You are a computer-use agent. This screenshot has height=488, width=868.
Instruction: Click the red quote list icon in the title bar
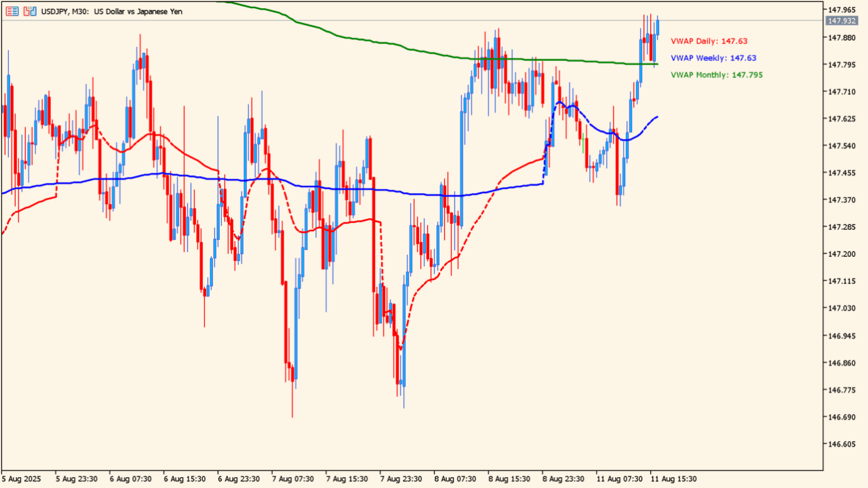[x=11, y=11]
